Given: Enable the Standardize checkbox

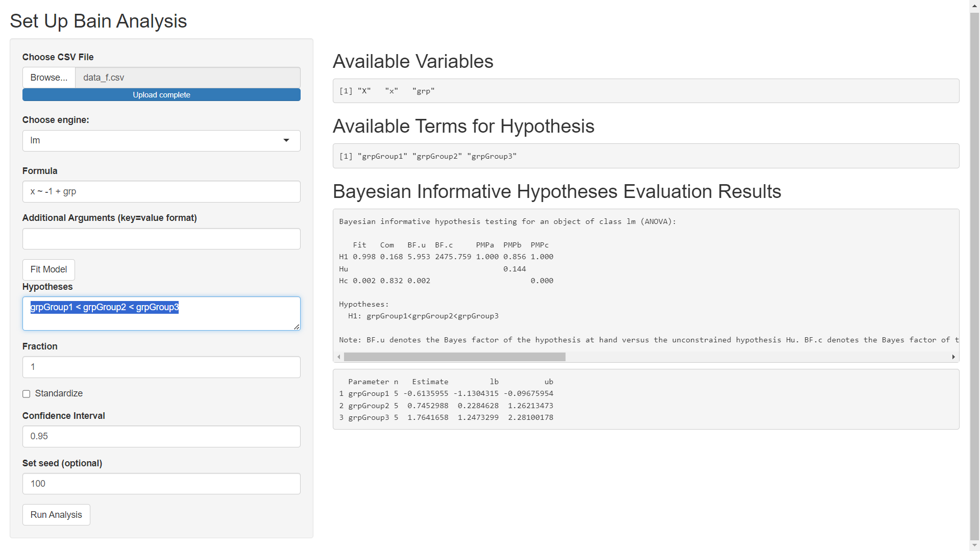Looking at the screenshot, I should coord(27,394).
